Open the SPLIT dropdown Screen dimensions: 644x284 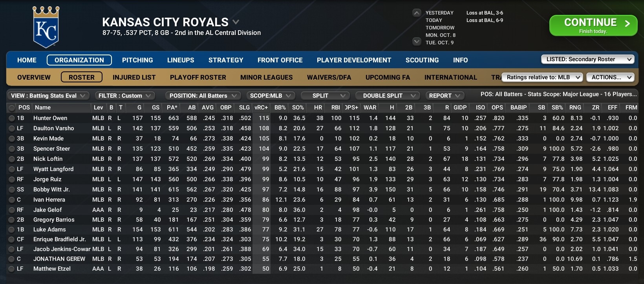click(x=325, y=96)
